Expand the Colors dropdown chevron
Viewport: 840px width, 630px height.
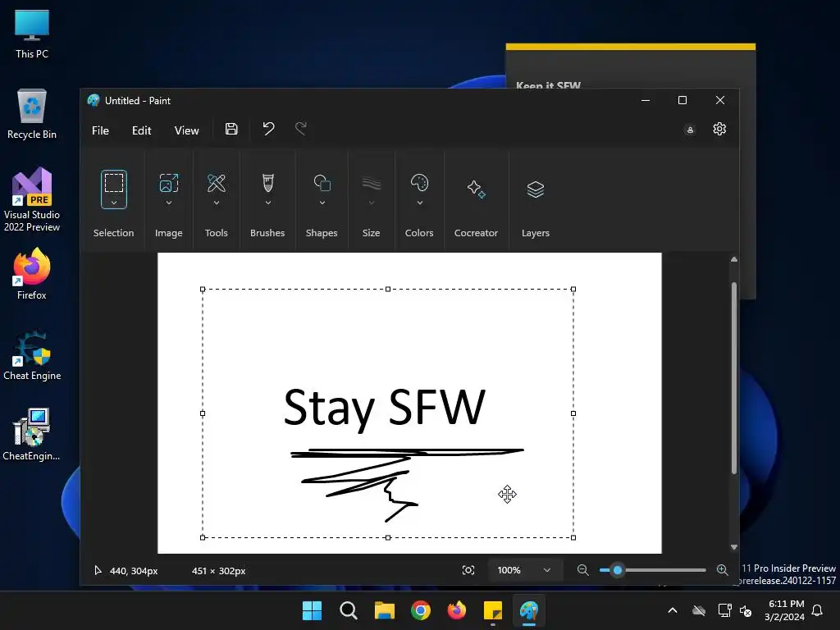click(x=419, y=203)
